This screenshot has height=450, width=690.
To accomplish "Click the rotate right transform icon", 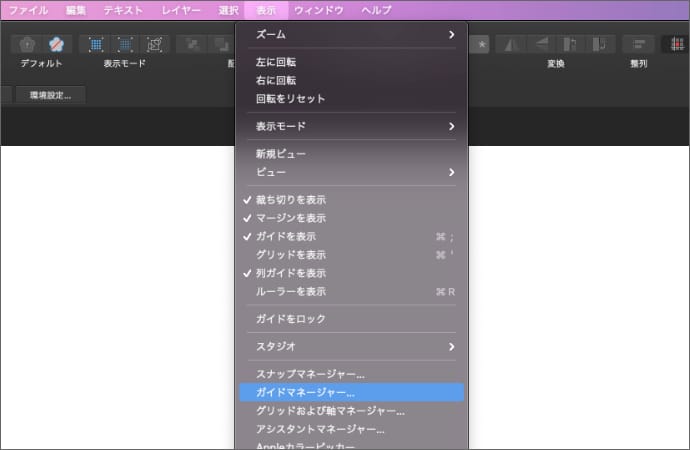I will point(600,44).
